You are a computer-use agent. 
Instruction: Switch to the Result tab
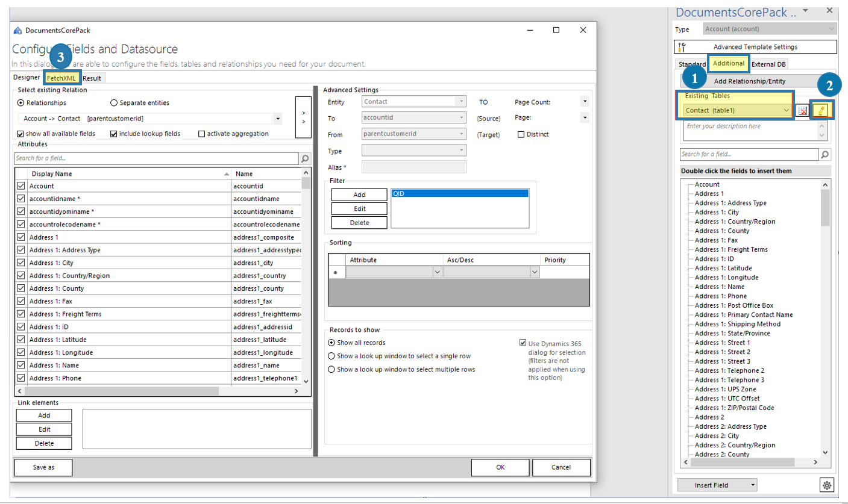[92, 78]
